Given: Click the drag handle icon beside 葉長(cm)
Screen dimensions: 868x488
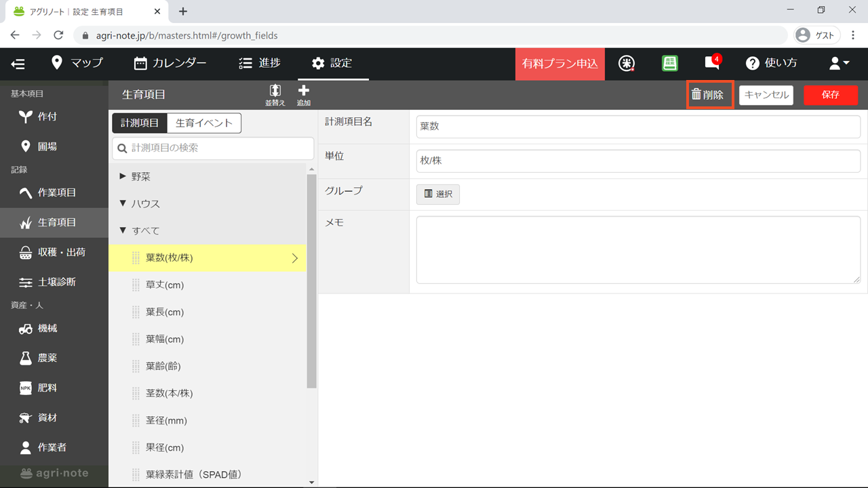Looking at the screenshot, I should coord(135,312).
